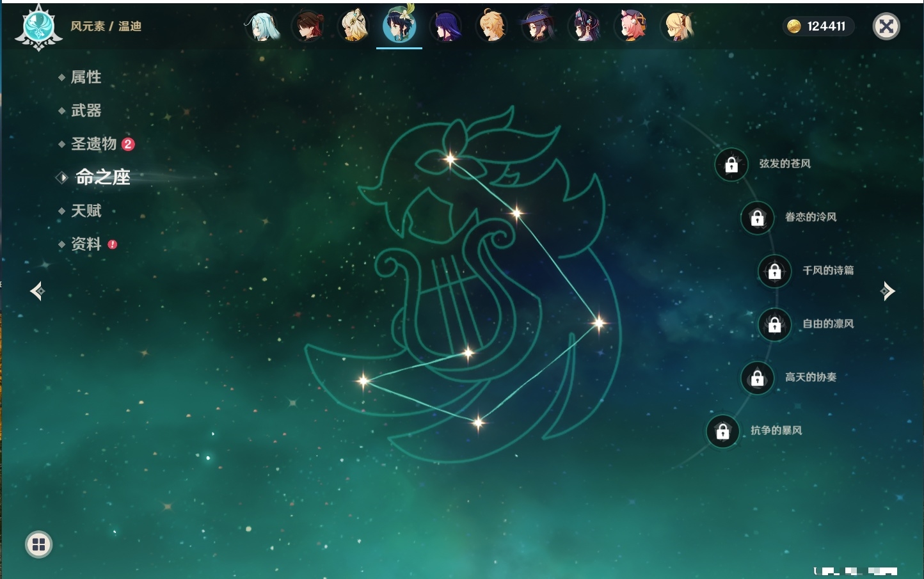
Task: Open the 属性 attributes section
Action: point(86,77)
